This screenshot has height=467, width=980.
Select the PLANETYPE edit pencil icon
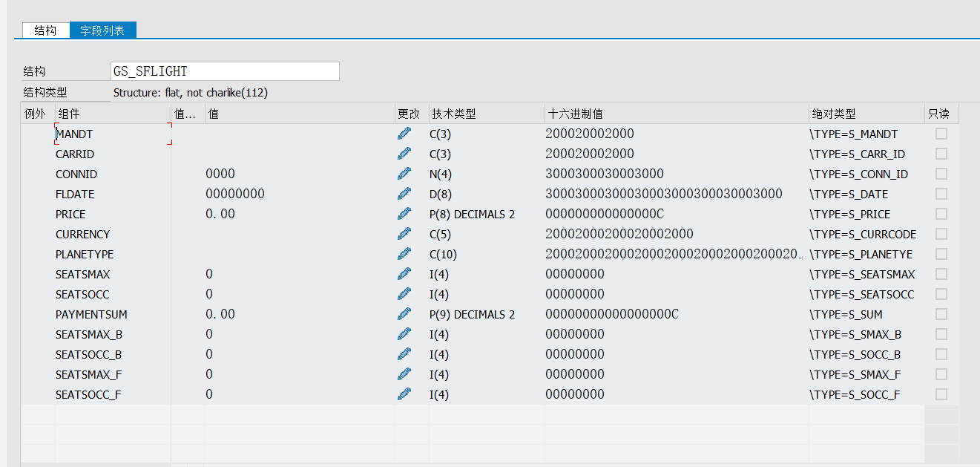tap(404, 253)
